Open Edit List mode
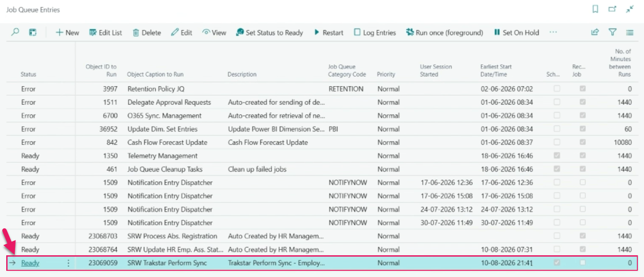The width and height of the screenshot is (644, 277). click(106, 32)
